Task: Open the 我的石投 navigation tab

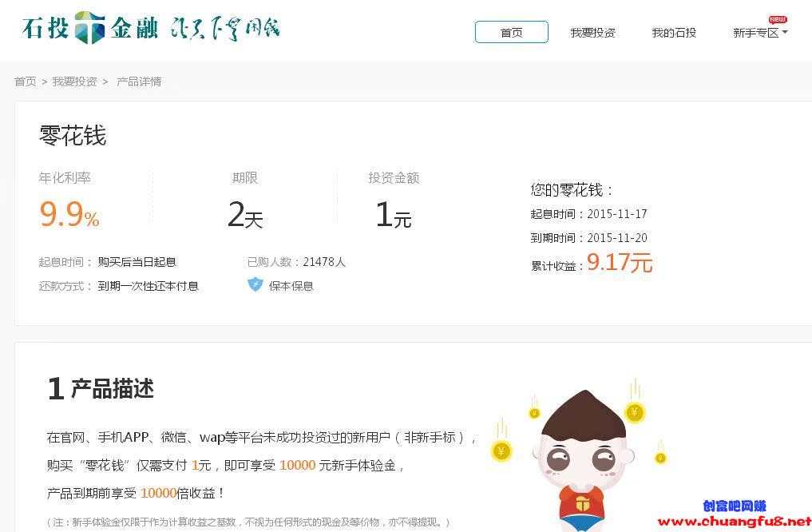Action: point(674,33)
